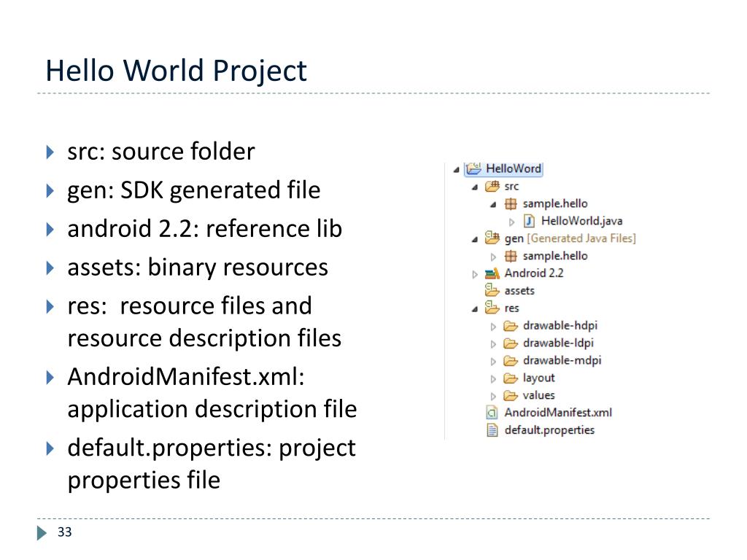The image size is (747, 560).
Task: Click the bullet text 'src: source folder'
Action: pyautogui.click(x=161, y=151)
